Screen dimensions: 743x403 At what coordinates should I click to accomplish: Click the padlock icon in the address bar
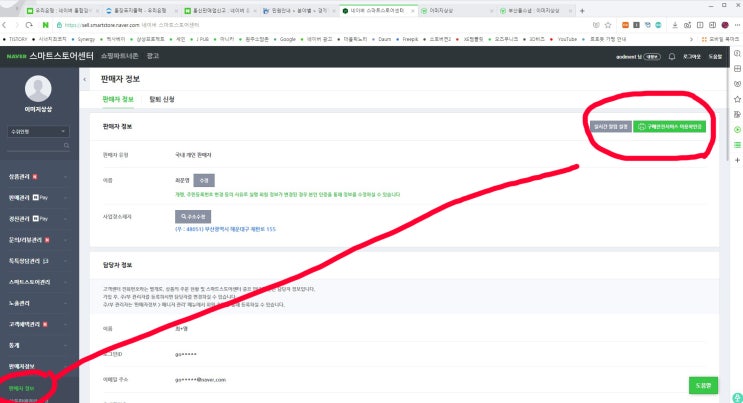[x=59, y=25]
